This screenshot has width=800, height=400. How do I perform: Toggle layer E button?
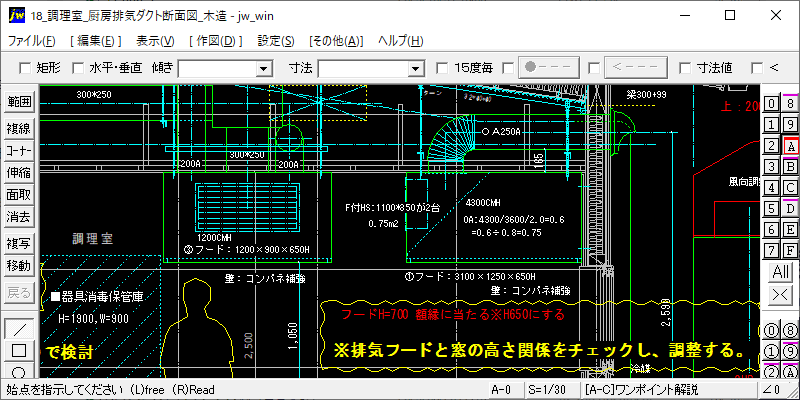tap(790, 230)
